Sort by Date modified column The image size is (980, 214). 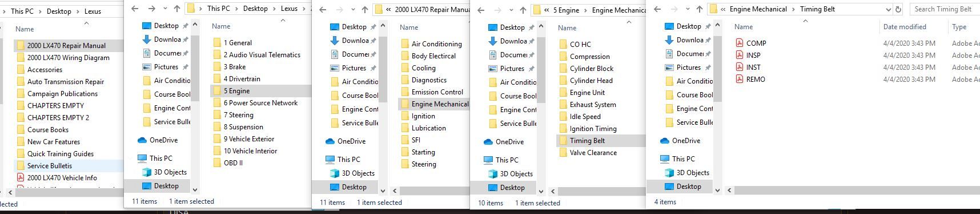tap(905, 26)
